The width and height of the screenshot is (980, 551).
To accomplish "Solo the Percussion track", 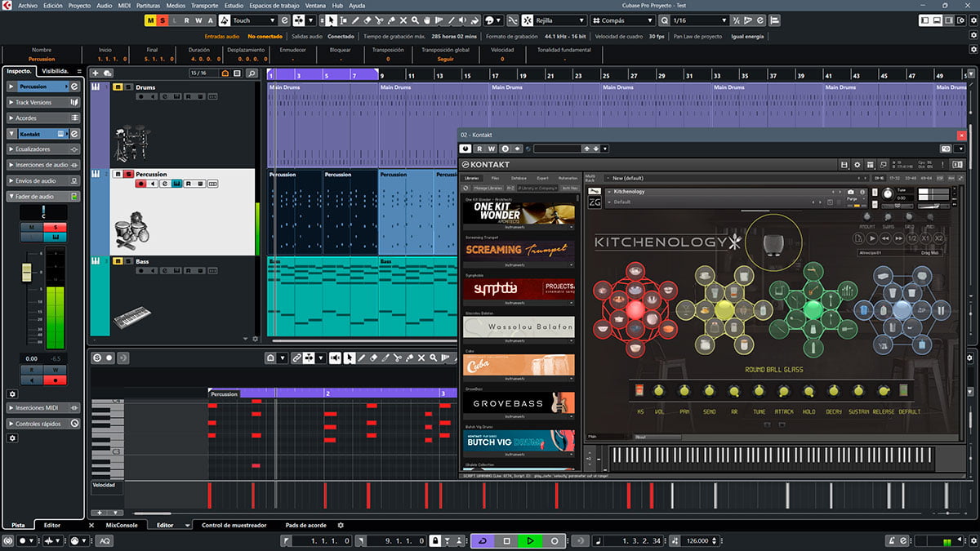I will (x=127, y=175).
